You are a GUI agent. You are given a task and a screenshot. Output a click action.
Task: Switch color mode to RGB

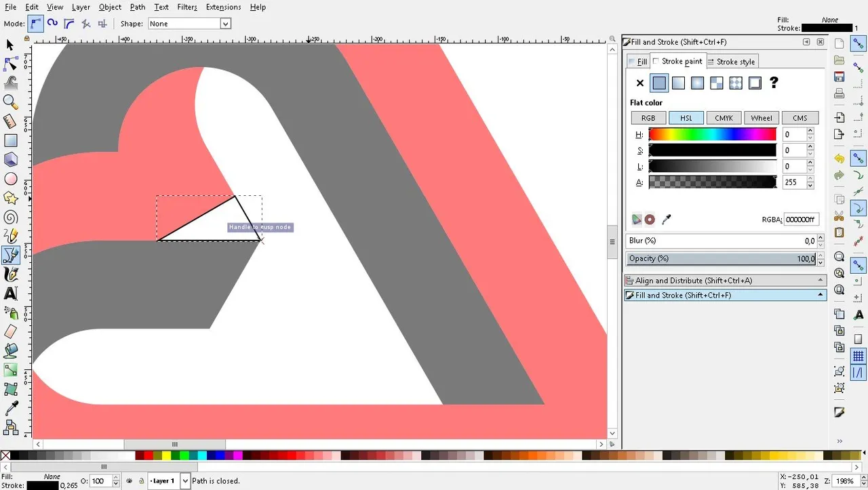point(648,118)
